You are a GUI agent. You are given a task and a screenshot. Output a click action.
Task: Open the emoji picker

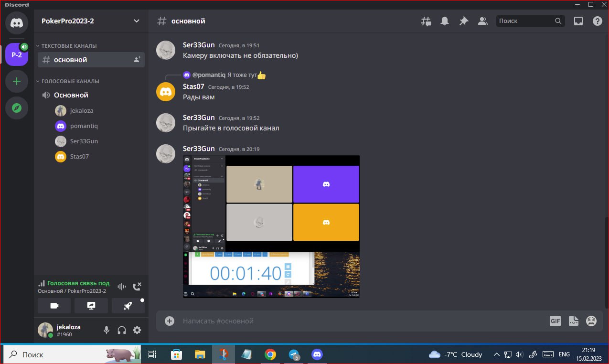591,321
